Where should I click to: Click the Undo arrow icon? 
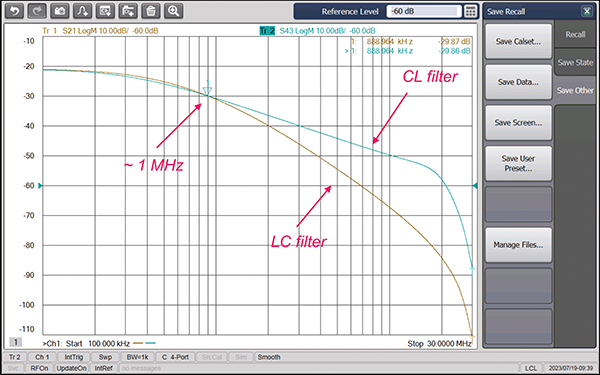pos(14,11)
